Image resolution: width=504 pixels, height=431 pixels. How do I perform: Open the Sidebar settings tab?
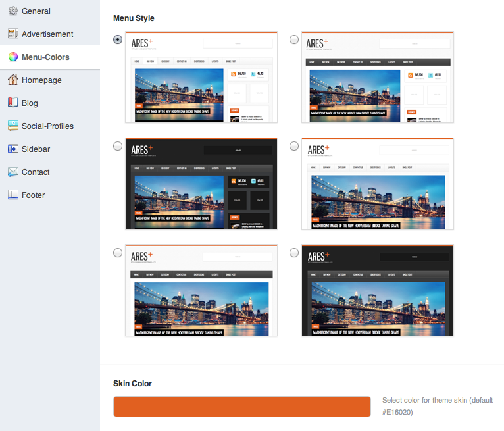click(50, 149)
